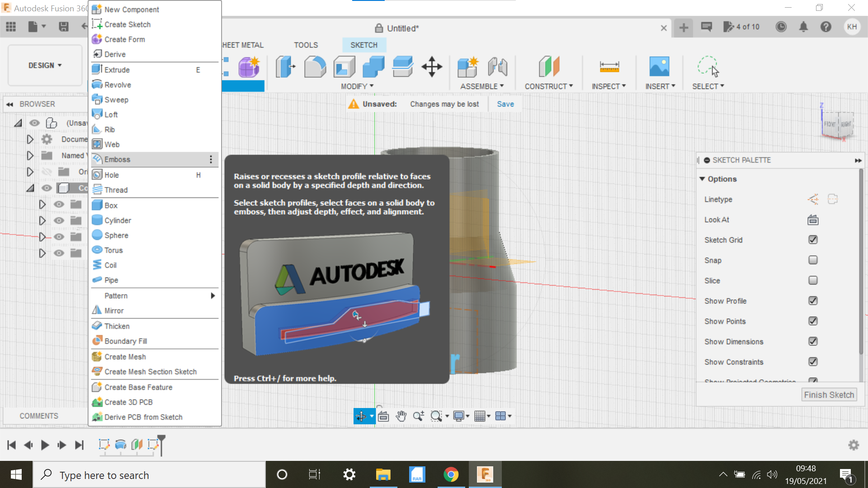This screenshot has width=868, height=488.
Task: Toggle Show Dimensions checkbox
Action: point(812,342)
